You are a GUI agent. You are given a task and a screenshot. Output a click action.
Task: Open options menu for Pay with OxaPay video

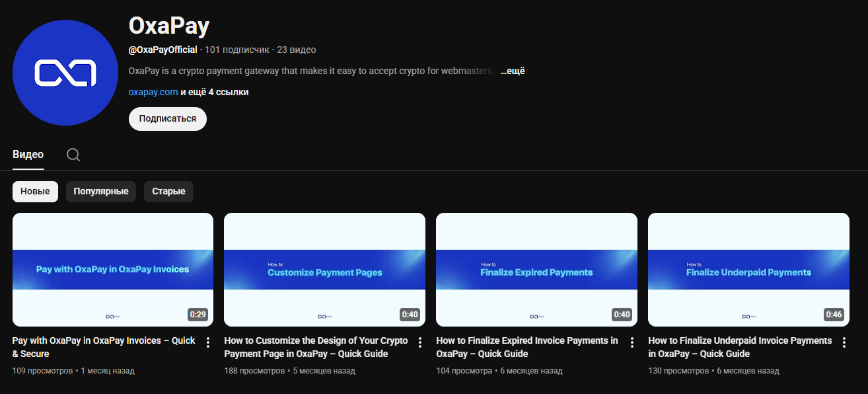[208, 342]
